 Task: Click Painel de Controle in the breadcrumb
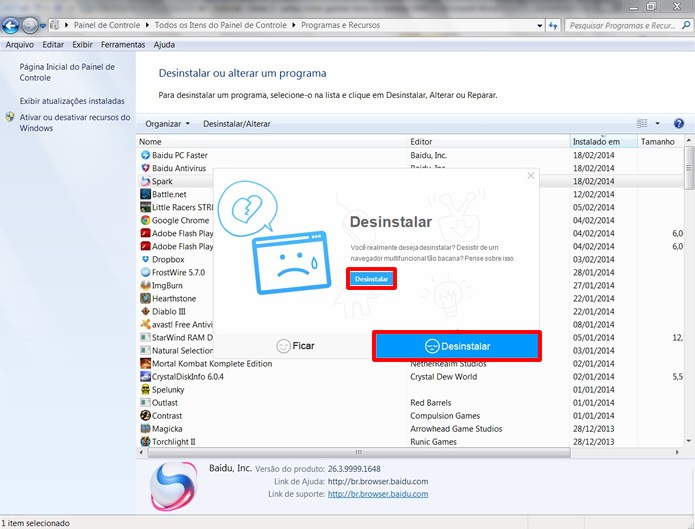107,25
